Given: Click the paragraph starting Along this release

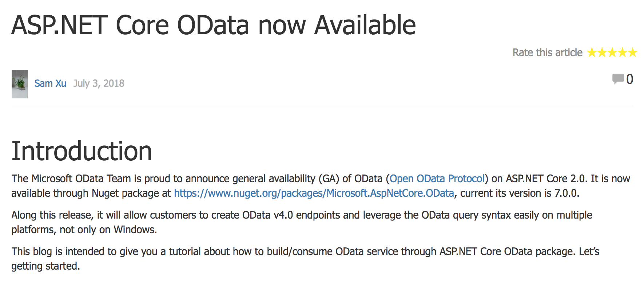Looking at the screenshot, I should coord(302,222).
